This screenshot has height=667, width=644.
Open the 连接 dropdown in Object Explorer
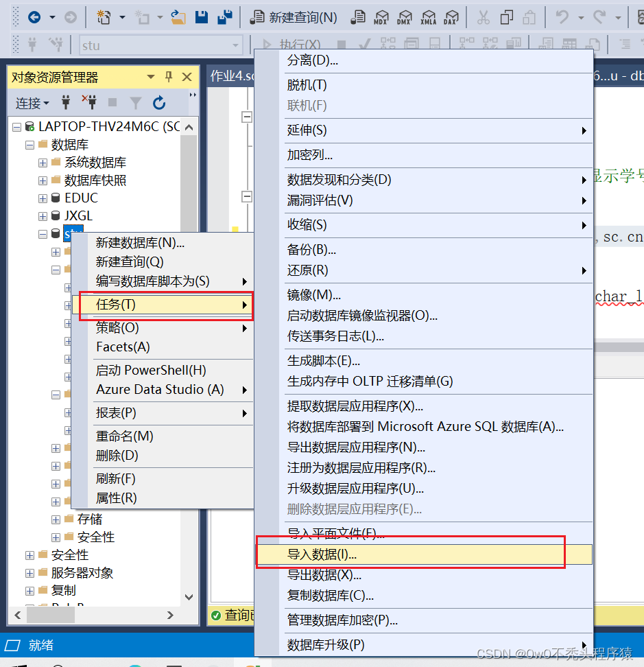(x=32, y=103)
